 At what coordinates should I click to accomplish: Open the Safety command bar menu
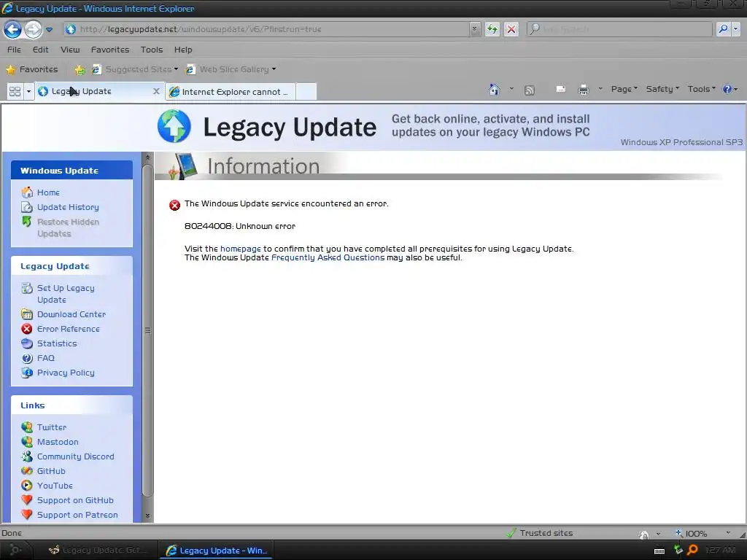pos(662,89)
